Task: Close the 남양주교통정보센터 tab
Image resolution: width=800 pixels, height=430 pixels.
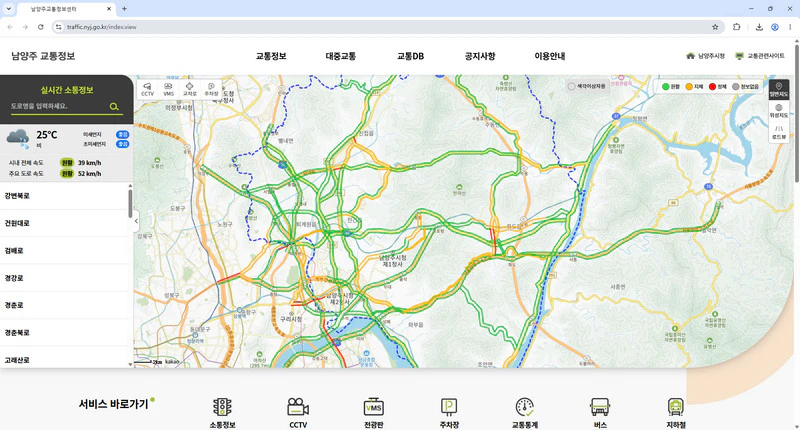Action: (109, 9)
